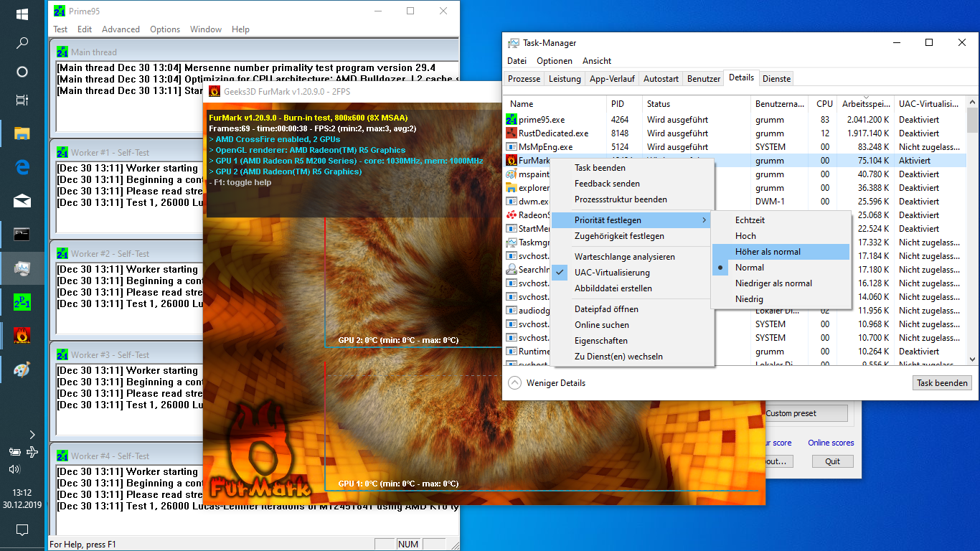980x551 pixels.
Task: Click the Task-Manager vertical scrollbar thumb
Action: 972,121
